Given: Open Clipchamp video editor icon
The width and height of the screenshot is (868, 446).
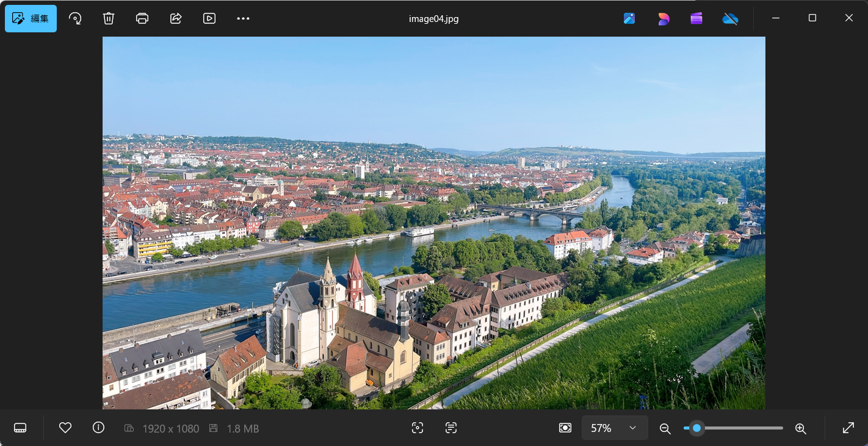Looking at the screenshot, I should pyautogui.click(x=696, y=18).
